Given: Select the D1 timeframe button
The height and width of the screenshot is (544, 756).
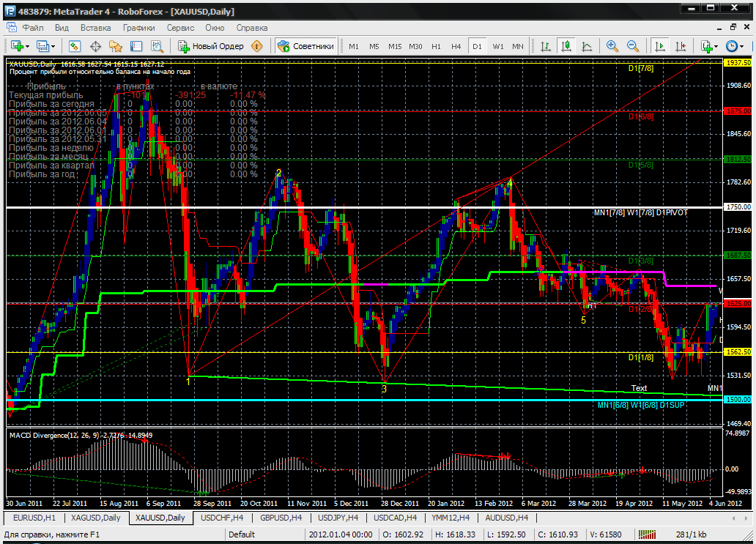Looking at the screenshot, I should coord(477,46).
